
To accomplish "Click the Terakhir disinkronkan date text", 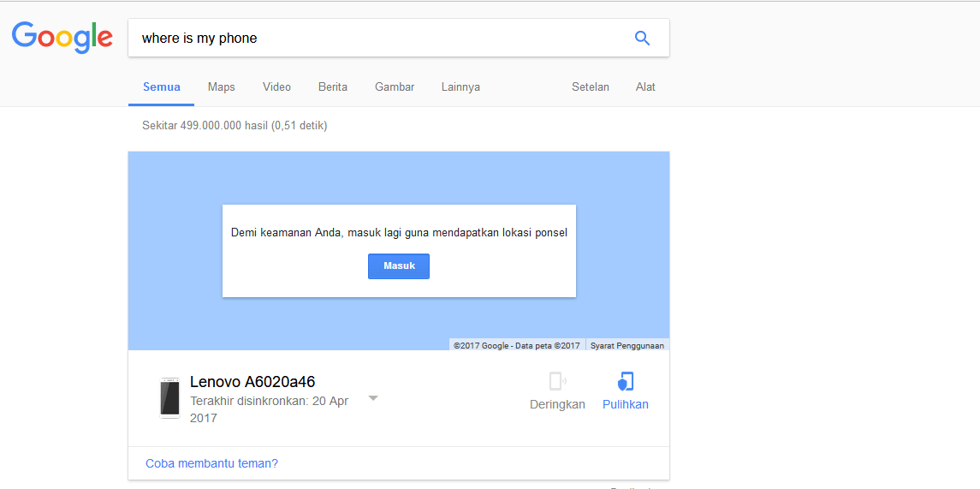I will (269, 409).
